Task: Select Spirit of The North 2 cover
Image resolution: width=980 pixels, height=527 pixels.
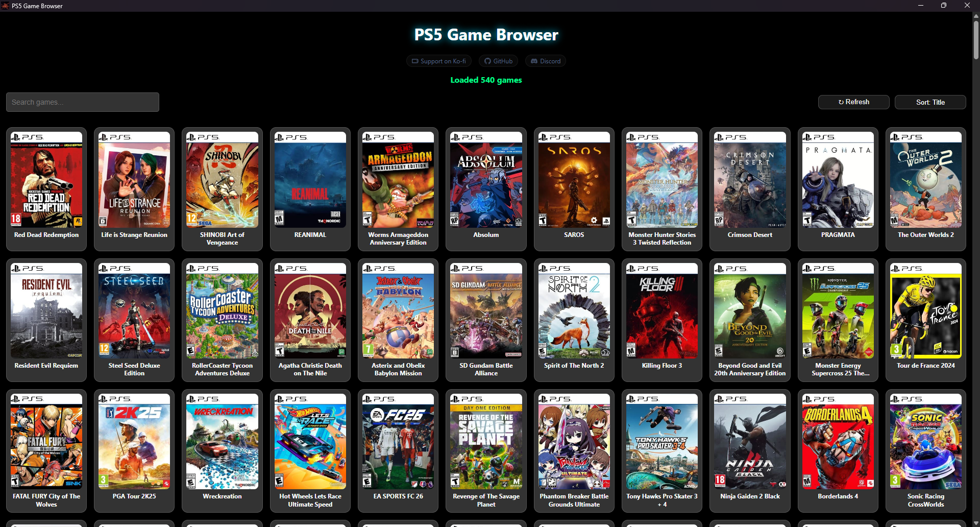Action: pyautogui.click(x=574, y=310)
